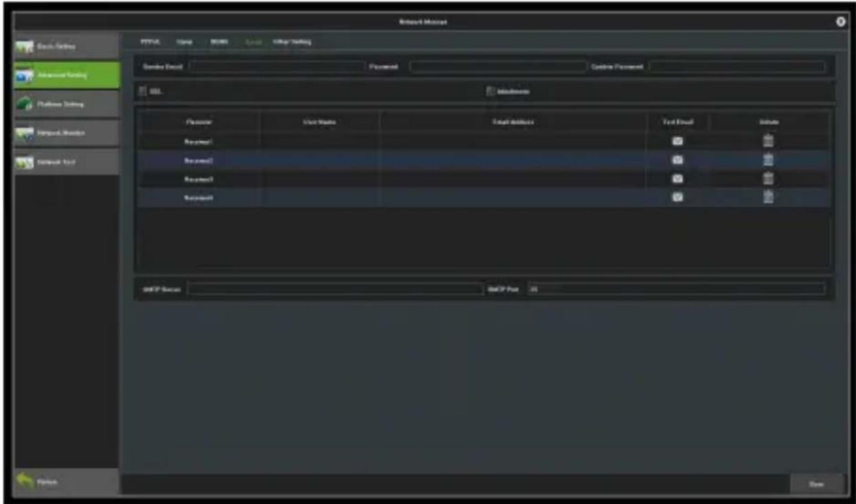Send test email for Receiver3 row
This screenshot has height=504, width=856.
click(677, 179)
